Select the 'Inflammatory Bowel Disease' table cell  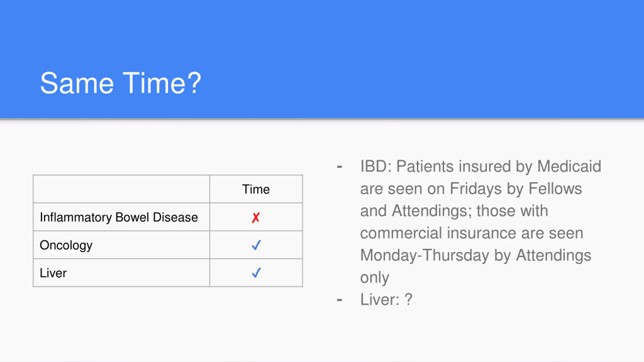click(122, 217)
